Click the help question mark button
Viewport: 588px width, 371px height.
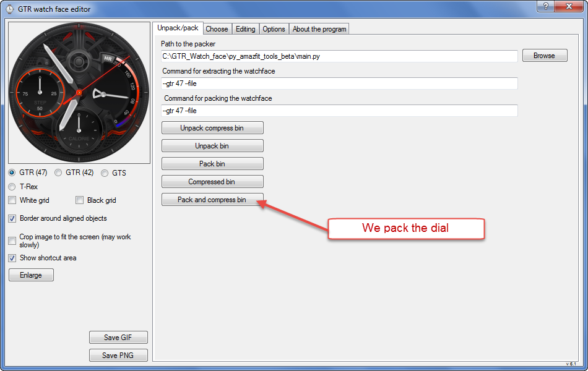click(546, 6)
